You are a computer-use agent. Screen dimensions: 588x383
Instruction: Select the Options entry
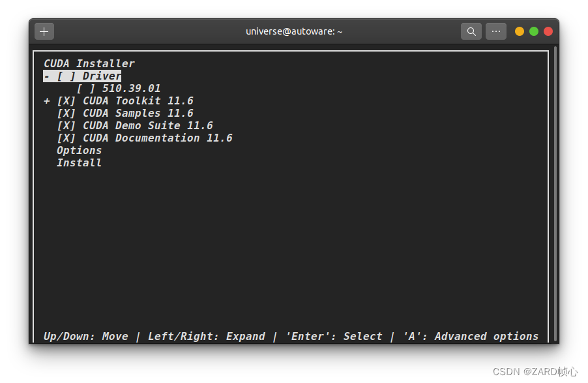(x=79, y=151)
